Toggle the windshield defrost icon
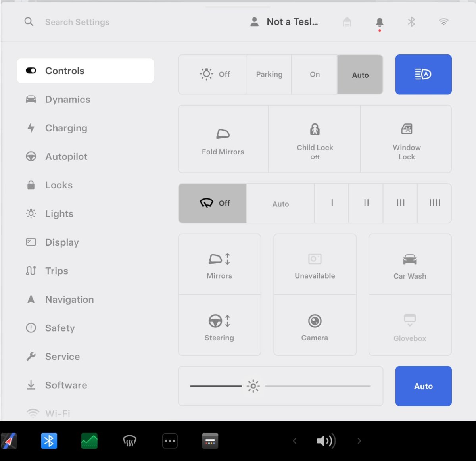 coord(130,441)
